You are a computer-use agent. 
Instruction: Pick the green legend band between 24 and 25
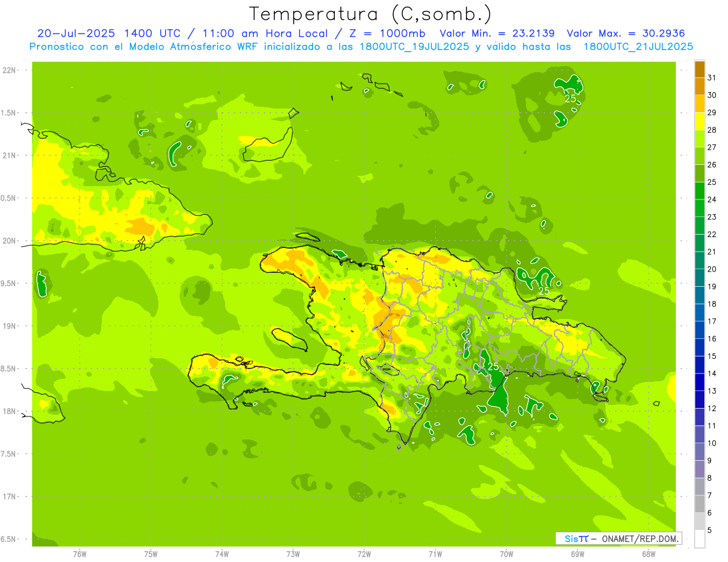(x=699, y=191)
